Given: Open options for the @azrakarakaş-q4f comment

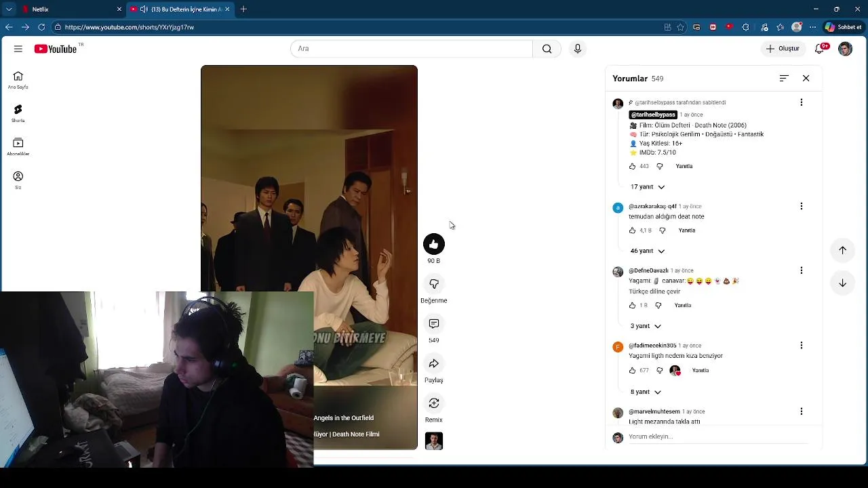Looking at the screenshot, I should 802,206.
